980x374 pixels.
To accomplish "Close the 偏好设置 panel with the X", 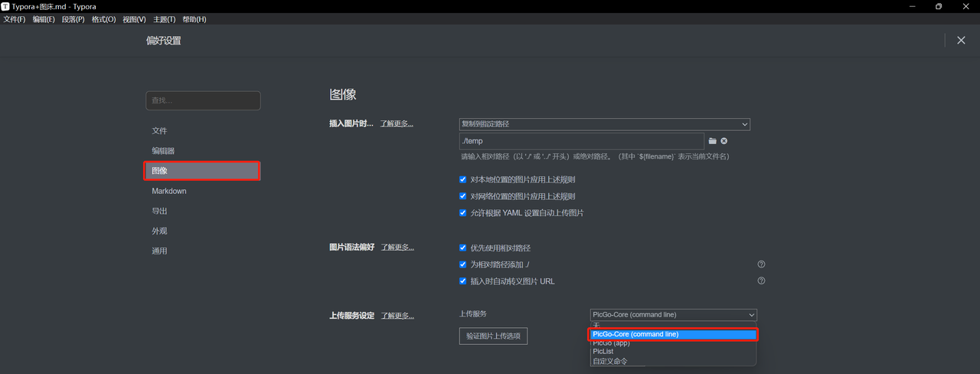I will 961,41.
